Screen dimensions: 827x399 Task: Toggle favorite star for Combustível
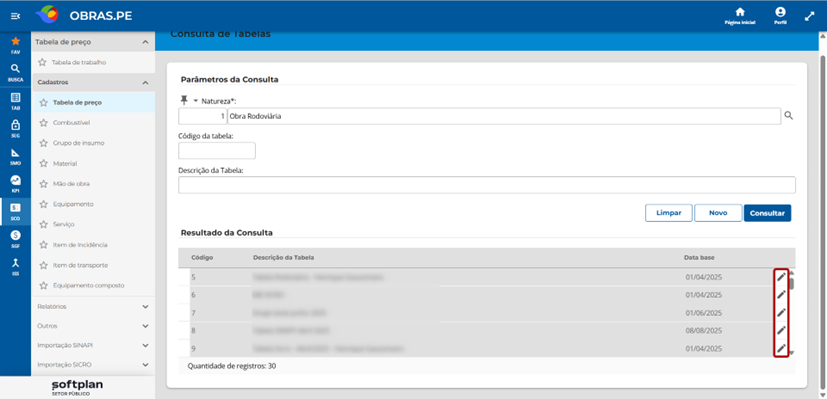pyautogui.click(x=43, y=123)
